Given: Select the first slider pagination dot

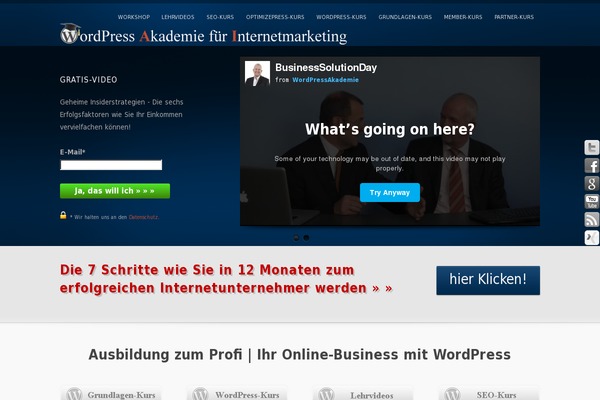Looking at the screenshot, I should [x=296, y=238].
